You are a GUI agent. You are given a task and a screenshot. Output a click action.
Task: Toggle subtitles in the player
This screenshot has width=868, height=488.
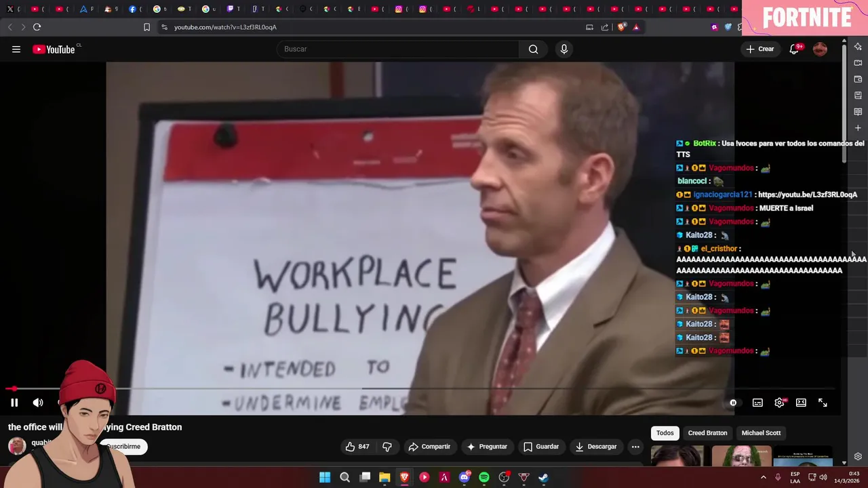click(x=757, y=403)
